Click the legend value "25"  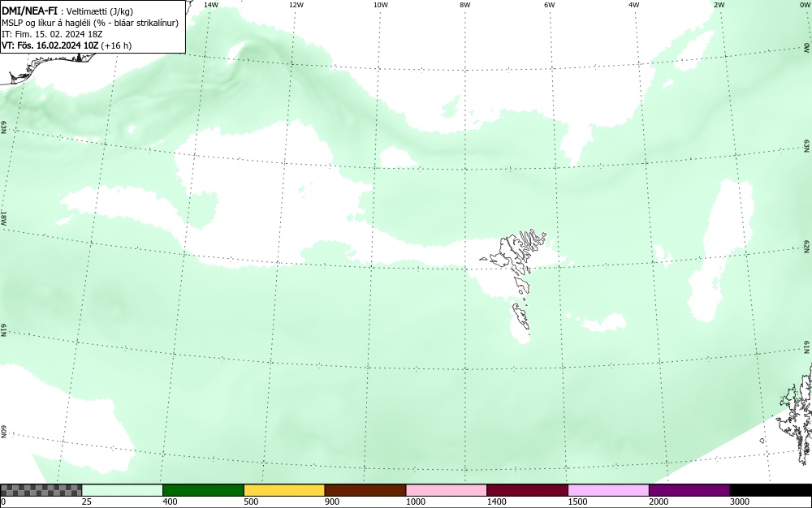pyautogui.click(x=87, y=502)
